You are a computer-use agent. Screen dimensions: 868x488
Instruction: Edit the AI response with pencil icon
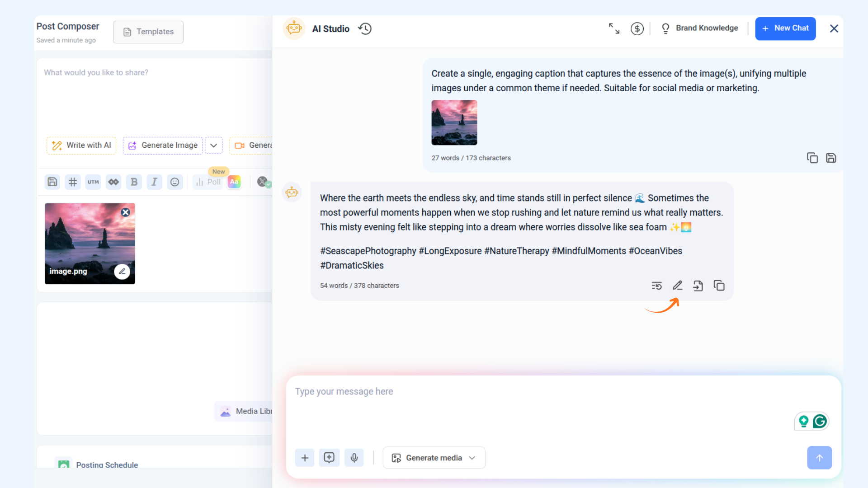point(677,286)
